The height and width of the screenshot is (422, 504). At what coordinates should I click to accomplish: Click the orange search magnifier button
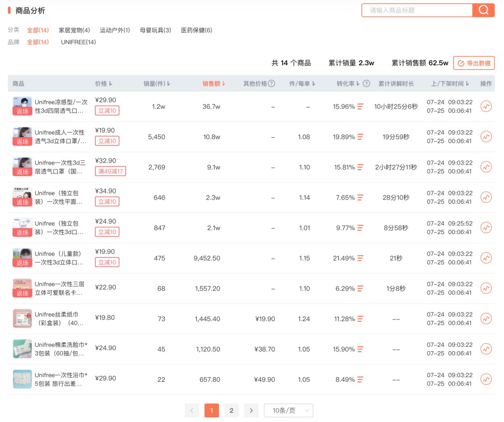483,10
